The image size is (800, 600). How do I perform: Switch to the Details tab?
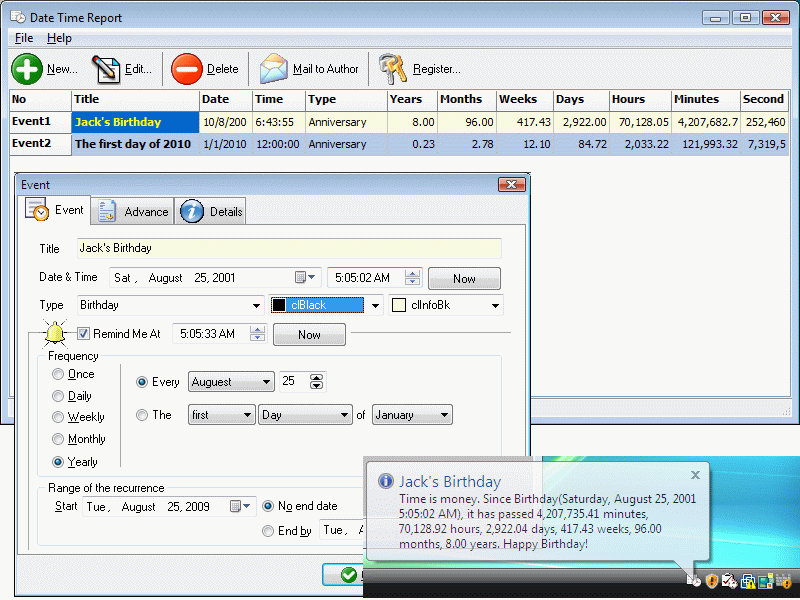click(x=210, y=211)
